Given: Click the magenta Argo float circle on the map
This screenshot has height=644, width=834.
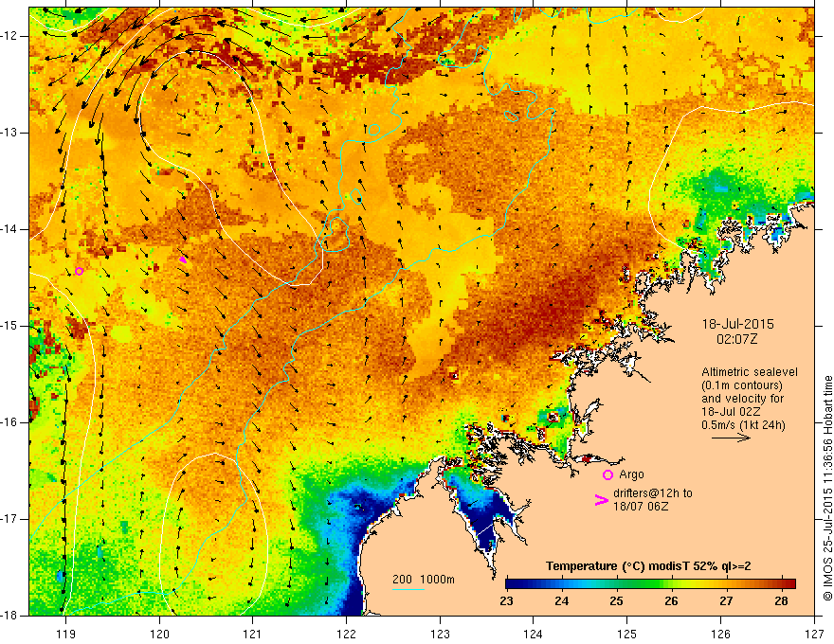Looking at the screenshot, I should pyautogui.click(x=79, y=271).
